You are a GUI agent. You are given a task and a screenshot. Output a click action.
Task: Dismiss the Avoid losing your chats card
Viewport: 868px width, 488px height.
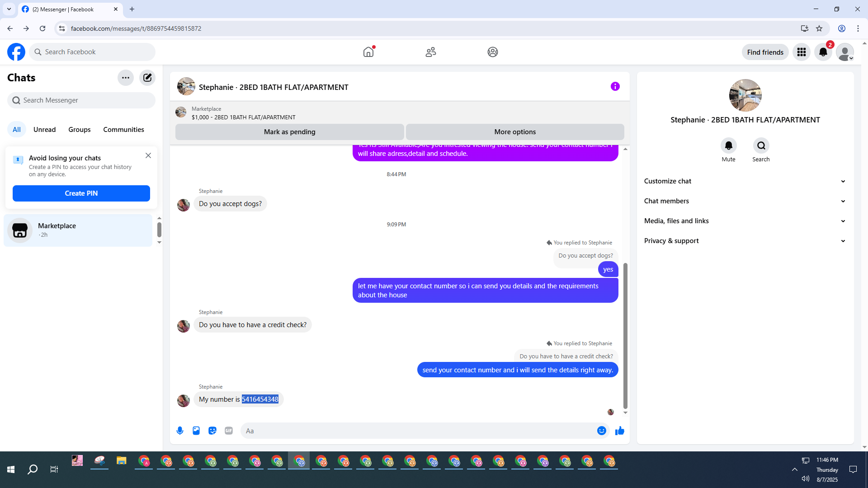click(x=148, y=155)
